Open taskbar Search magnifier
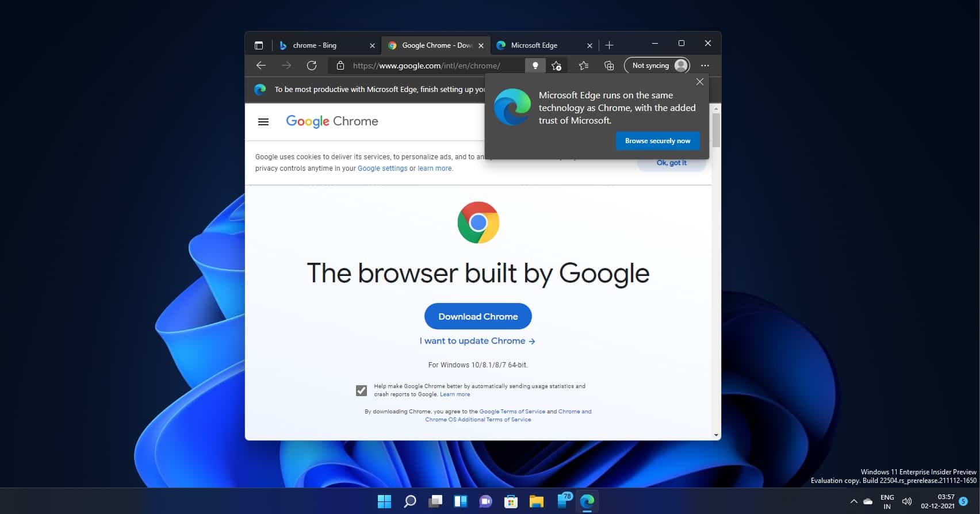980x514 pixels. pos(409,501)
